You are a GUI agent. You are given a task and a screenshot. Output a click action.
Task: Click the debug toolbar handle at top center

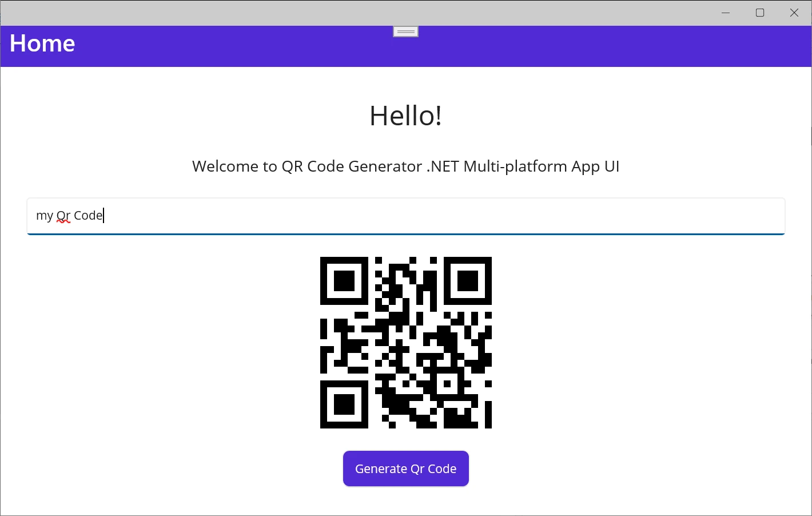click(x=405, y=31)
